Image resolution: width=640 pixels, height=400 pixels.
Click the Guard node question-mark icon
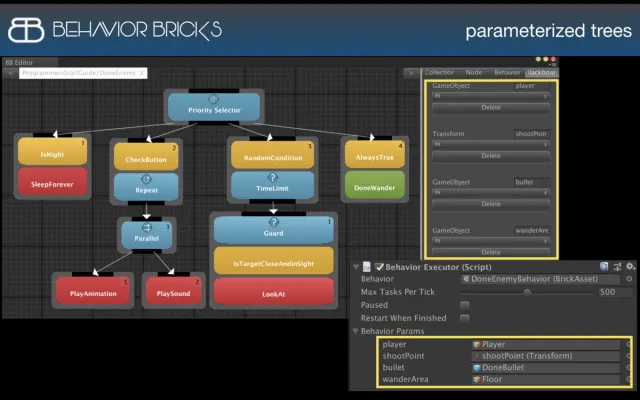[273, 222]
